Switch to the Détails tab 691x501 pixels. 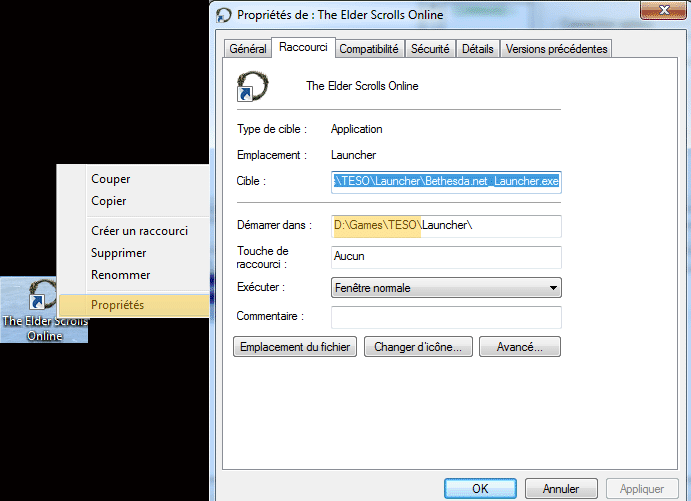(x=477, y=48)
